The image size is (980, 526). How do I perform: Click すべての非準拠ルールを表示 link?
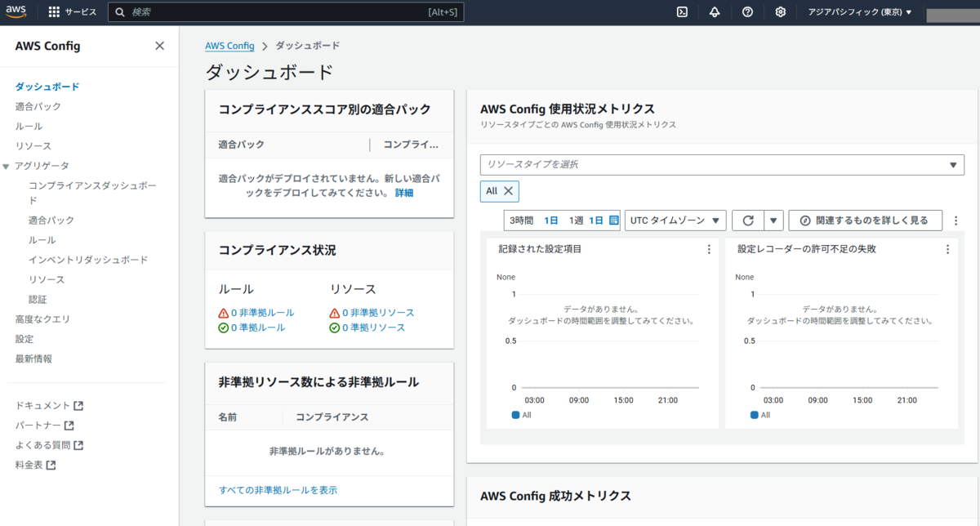[x=278, y=490]
